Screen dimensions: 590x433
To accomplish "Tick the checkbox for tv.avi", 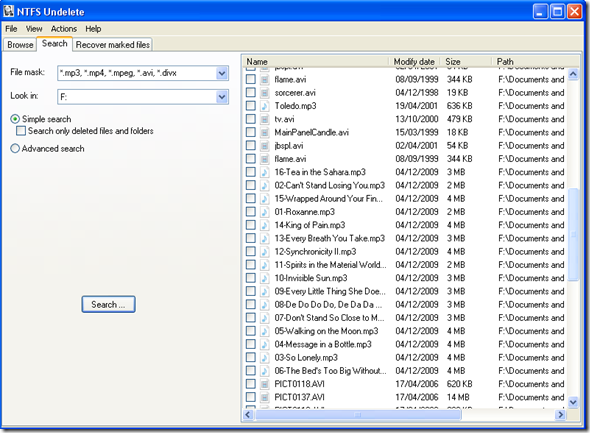I will pos(251,119).
